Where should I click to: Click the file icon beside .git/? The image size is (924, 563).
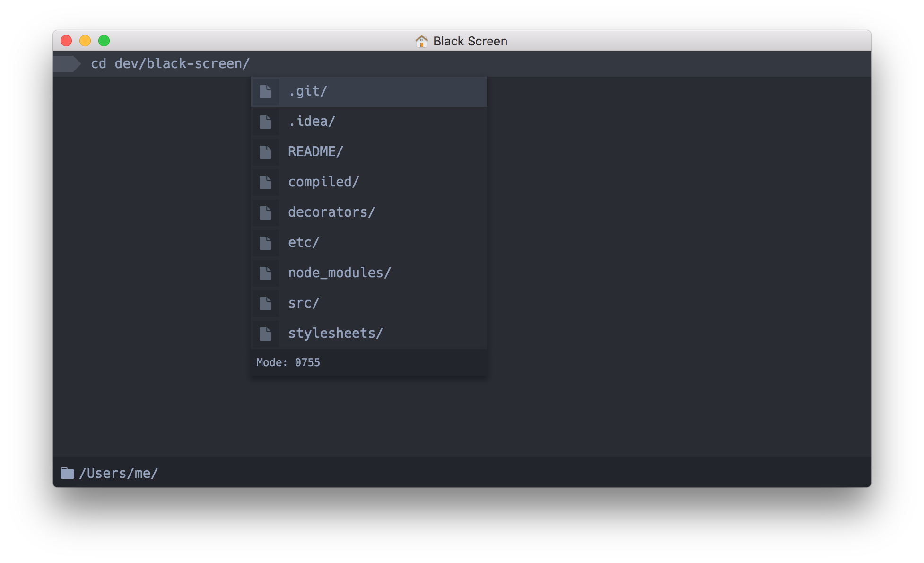(x=265, y=92)
